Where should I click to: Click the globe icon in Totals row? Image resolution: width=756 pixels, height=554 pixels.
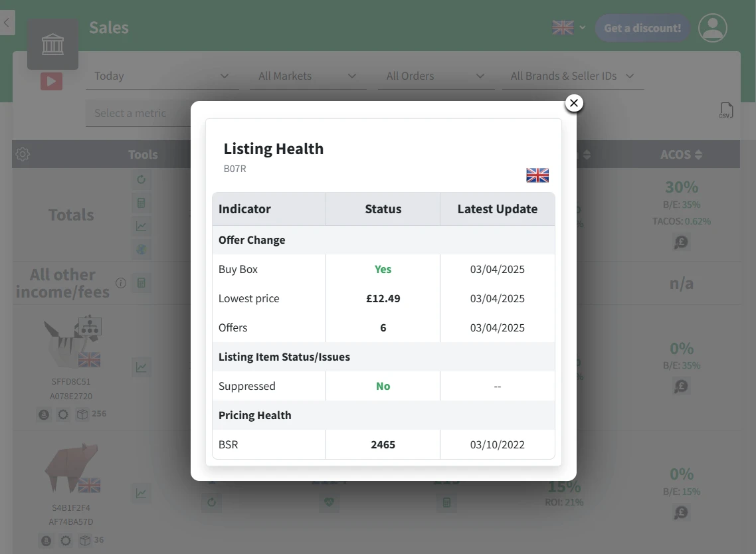click(142, 249)
